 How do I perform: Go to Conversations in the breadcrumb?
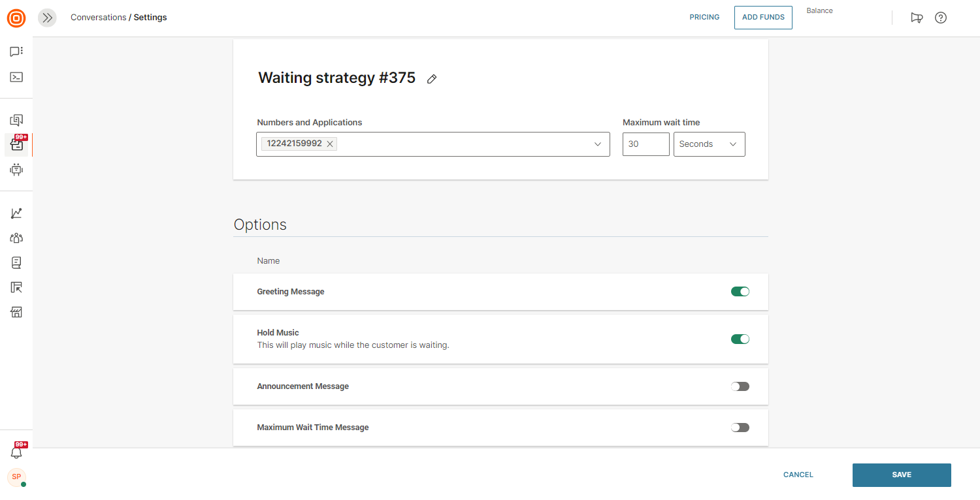[x=98, y=18]
